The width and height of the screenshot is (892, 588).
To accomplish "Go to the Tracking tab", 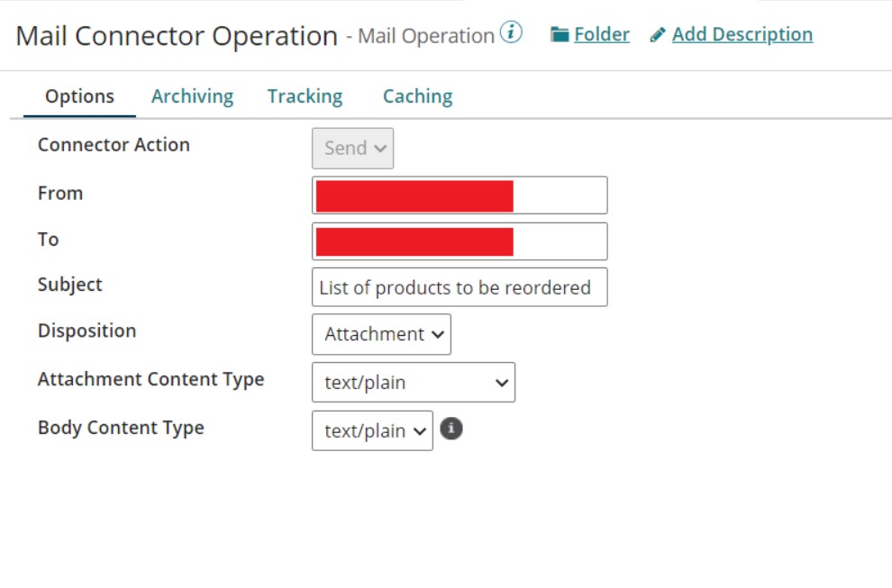I will [x=305, y=96].
